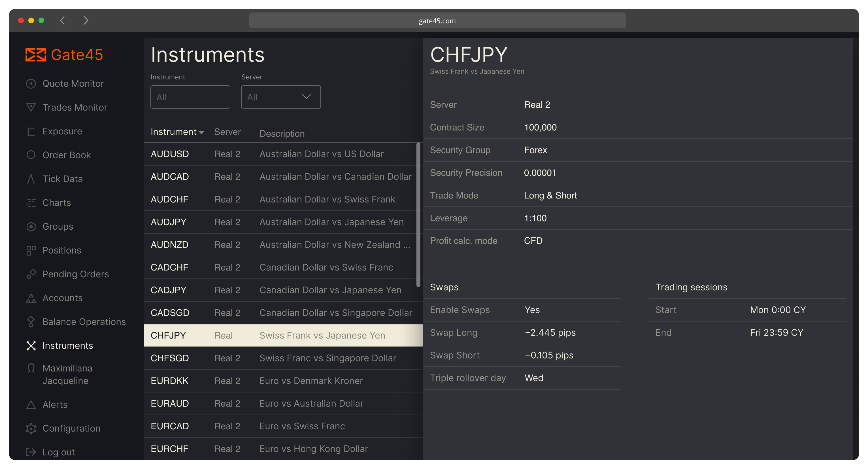Click the Quote Monitor sidebar icon
Image resolution: width=868 pixels, height=469 pixels.
(31, 84)
